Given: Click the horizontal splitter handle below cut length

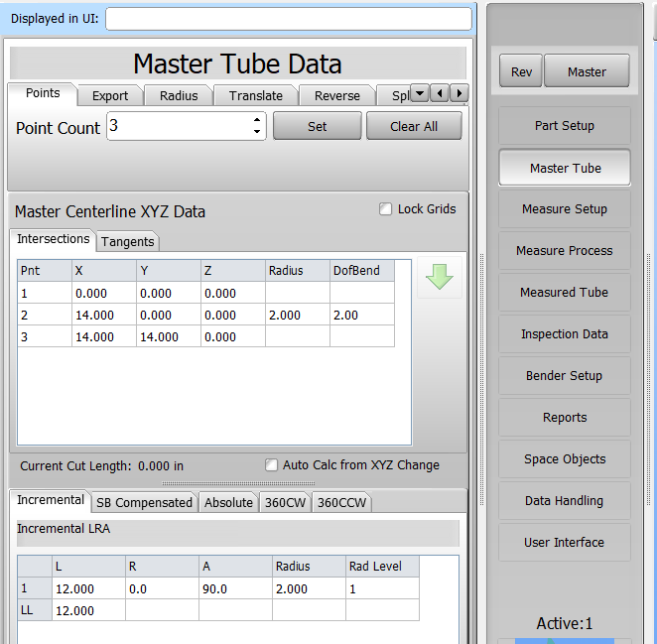Looking at the screenshot, I should 238,483.
